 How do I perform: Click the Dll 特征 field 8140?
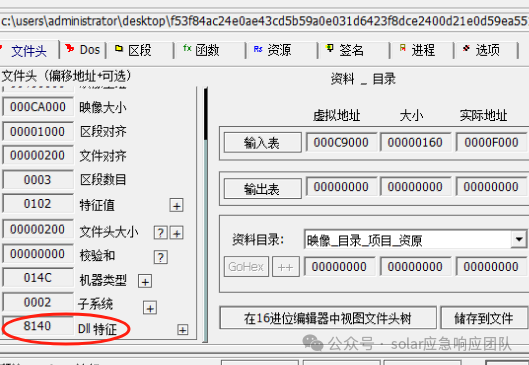point(38,326)
